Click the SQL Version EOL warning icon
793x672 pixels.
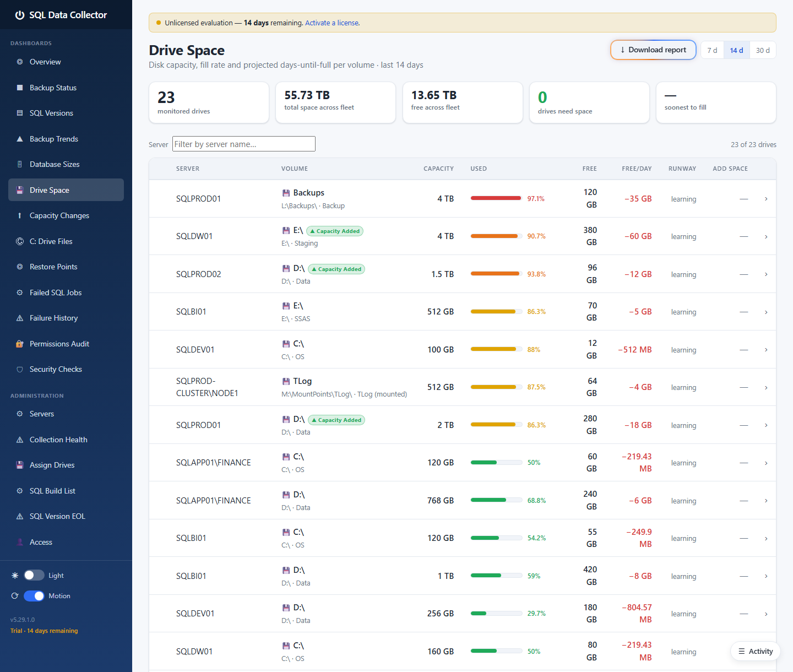[x=20, y=516]
